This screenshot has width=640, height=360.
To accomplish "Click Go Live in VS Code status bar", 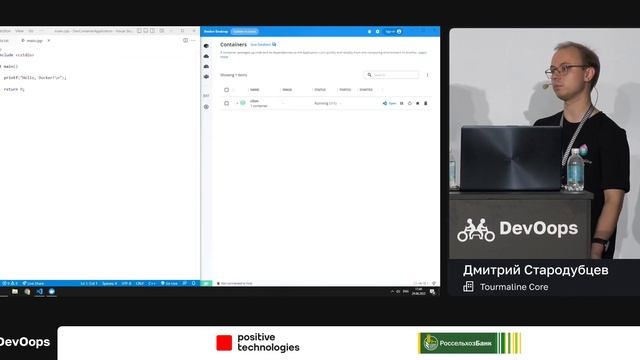I will coord(169,283).
